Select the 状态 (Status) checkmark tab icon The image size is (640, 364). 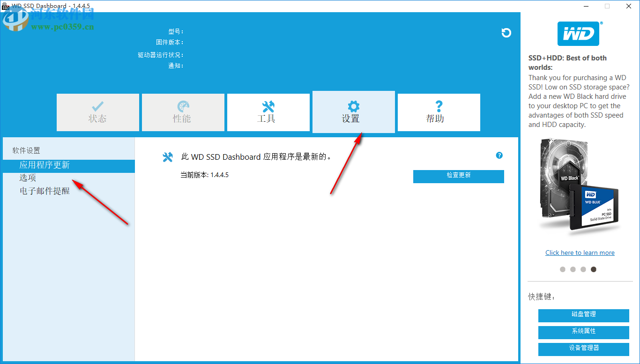click(x=97, y=105)
